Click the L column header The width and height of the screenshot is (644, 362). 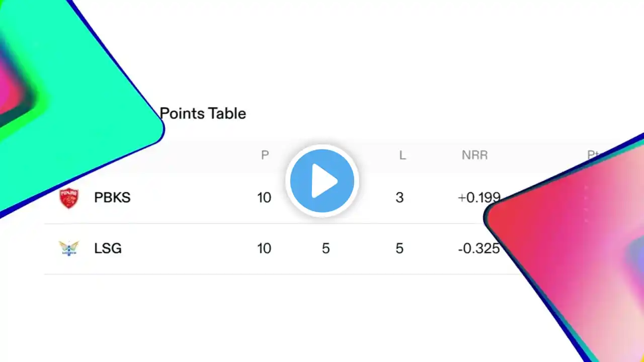pyautogui.click(x=403, y=155)
